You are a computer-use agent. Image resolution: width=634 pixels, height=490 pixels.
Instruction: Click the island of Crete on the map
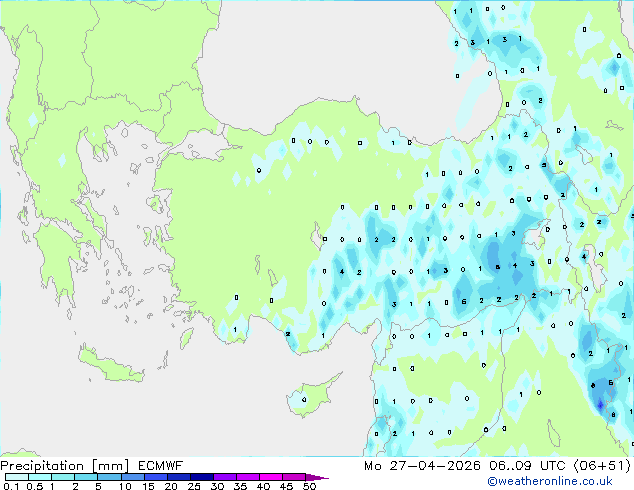pyautogui.click(x=111, y=366)
